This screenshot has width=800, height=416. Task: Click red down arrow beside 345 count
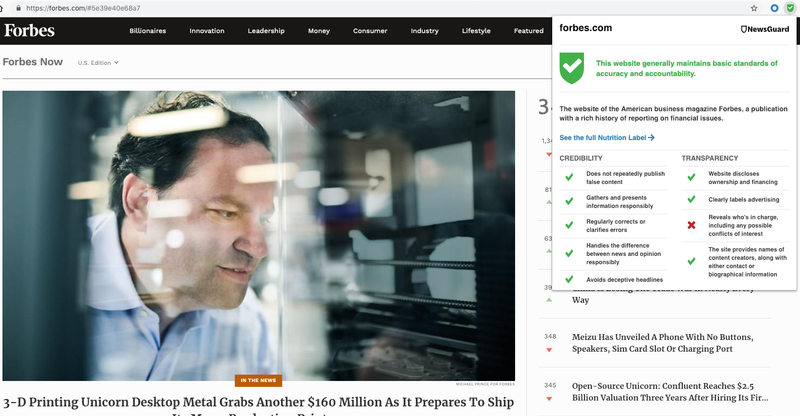coord(549,399)
